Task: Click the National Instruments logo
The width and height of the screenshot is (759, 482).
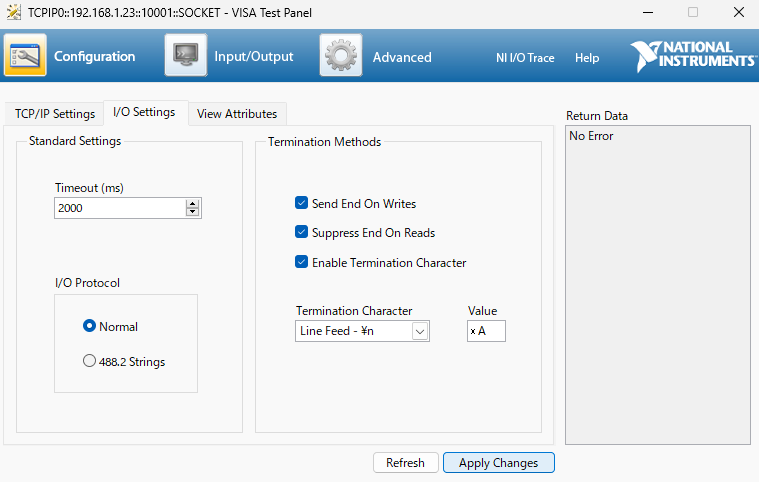Action: coord(693,56)
